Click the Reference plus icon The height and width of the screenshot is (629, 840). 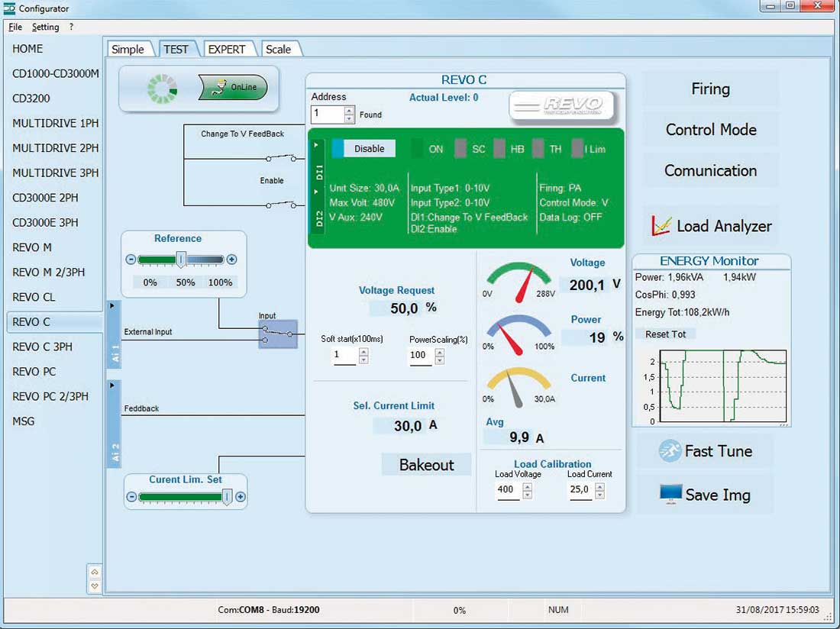(x=231, y=260)
